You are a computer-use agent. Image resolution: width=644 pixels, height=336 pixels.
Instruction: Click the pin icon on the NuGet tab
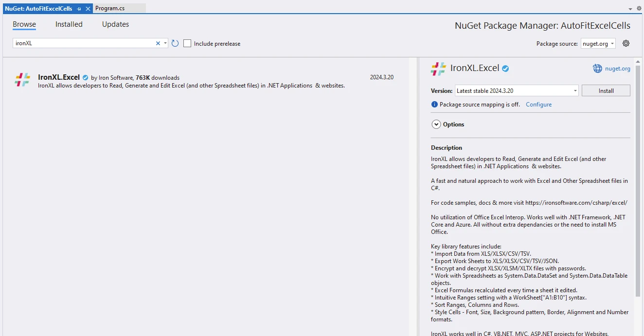tap(79, 9)
